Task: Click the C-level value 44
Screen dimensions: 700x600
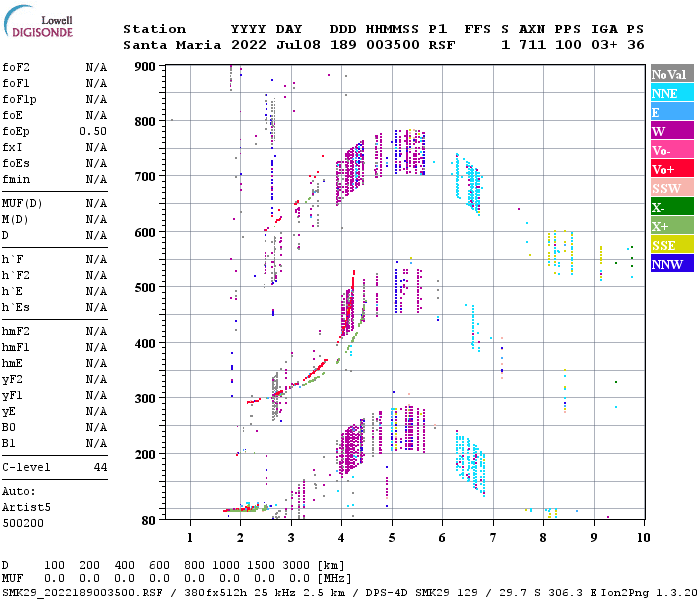Action: click(x=100, y=467)
